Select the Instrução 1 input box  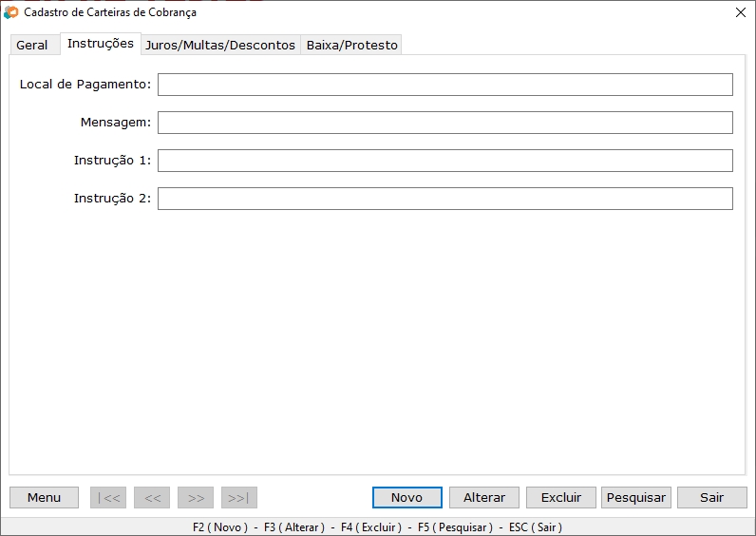click(444, 161)
